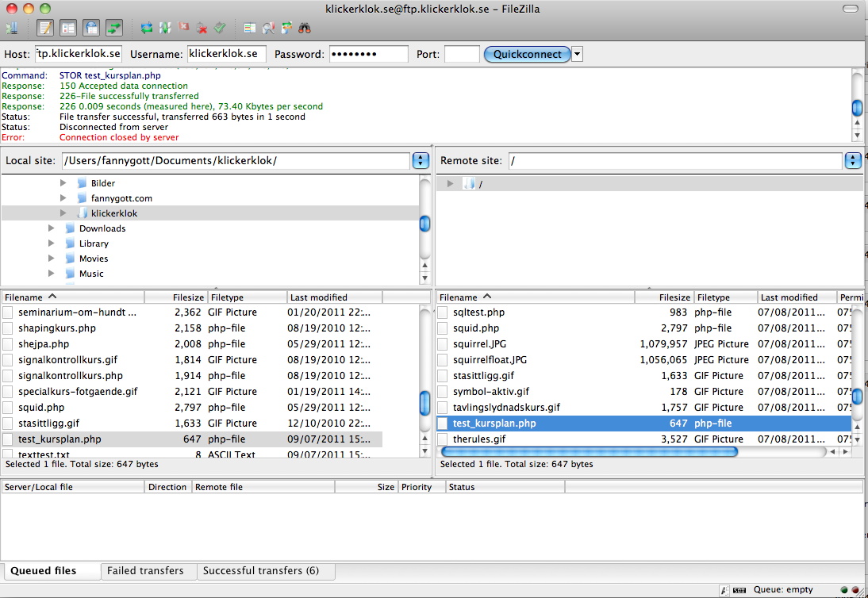Screen dimensions: 868x598
Task: Toggle the synchronized browsing icon
Action: [286, 28]
